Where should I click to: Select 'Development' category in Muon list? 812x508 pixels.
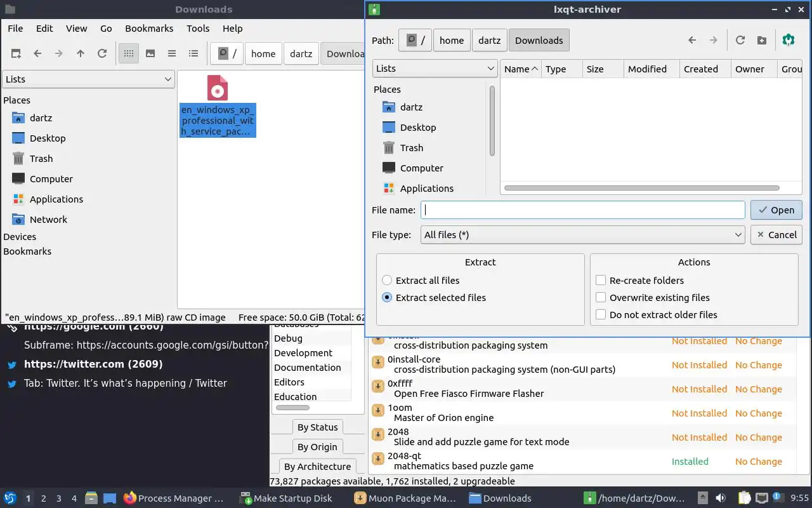point(311,353)
